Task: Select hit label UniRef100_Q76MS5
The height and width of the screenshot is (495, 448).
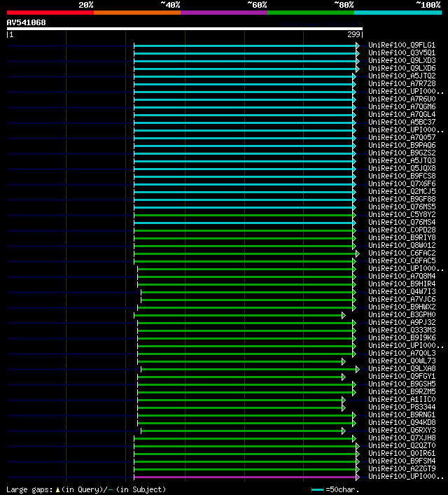Action: click(402, 207)
